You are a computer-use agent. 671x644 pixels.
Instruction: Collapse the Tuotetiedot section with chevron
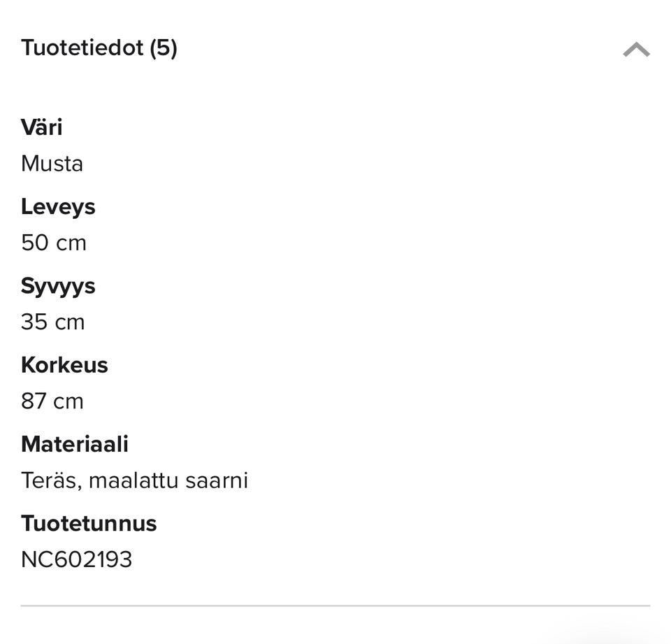pyautogui.click(x=636, y=50)
